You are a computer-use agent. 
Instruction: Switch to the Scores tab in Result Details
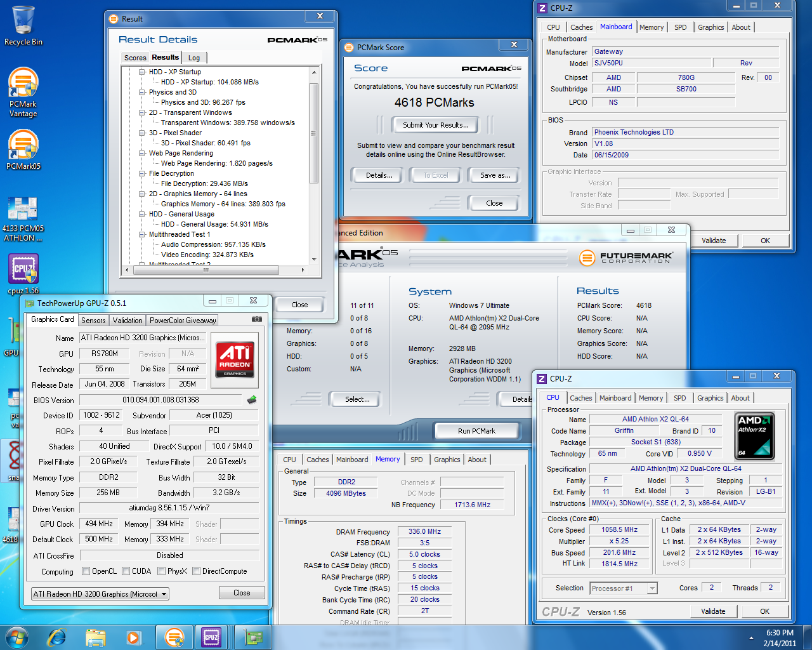point(135,58)
